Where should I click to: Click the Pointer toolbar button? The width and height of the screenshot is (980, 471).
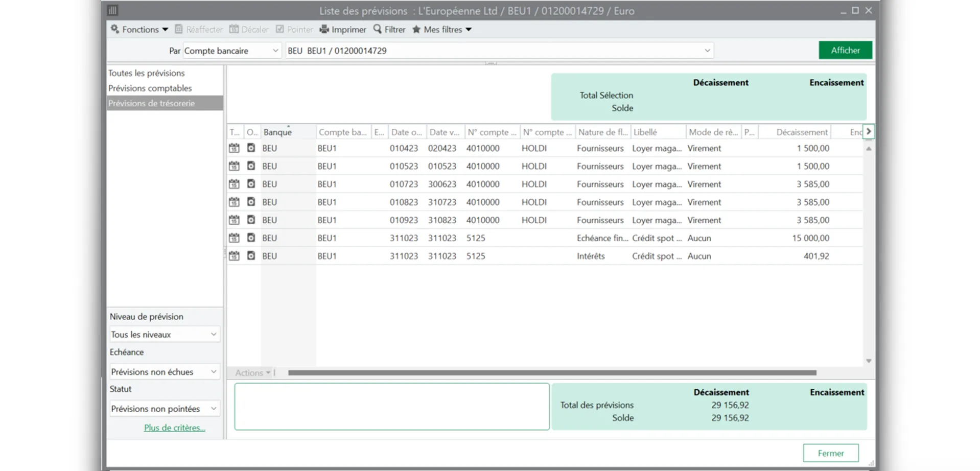(294, 30)
